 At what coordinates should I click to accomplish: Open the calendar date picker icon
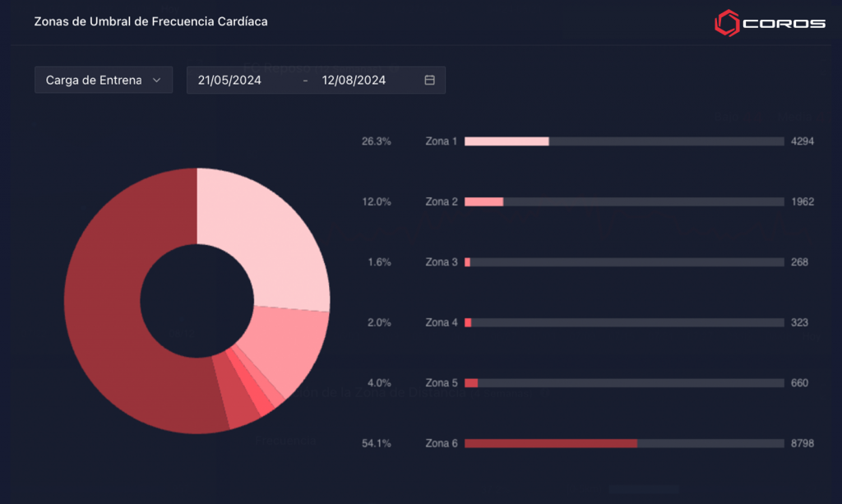pos(429,81)
